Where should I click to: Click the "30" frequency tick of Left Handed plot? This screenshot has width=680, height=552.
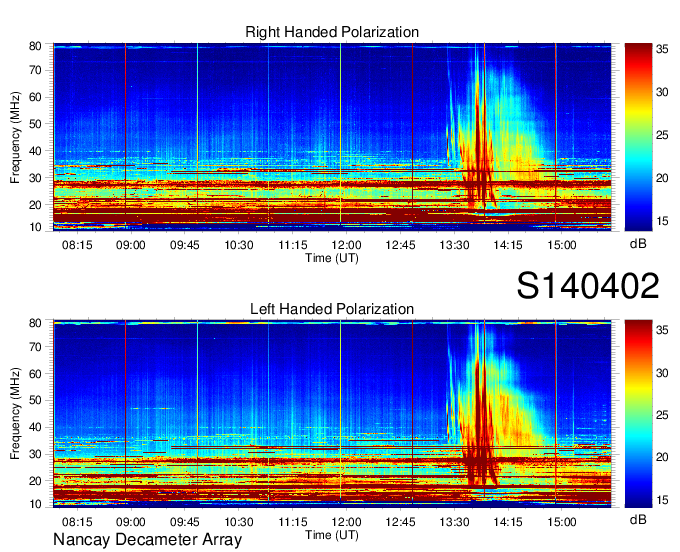pyautogui.click(x=35, y=454)
